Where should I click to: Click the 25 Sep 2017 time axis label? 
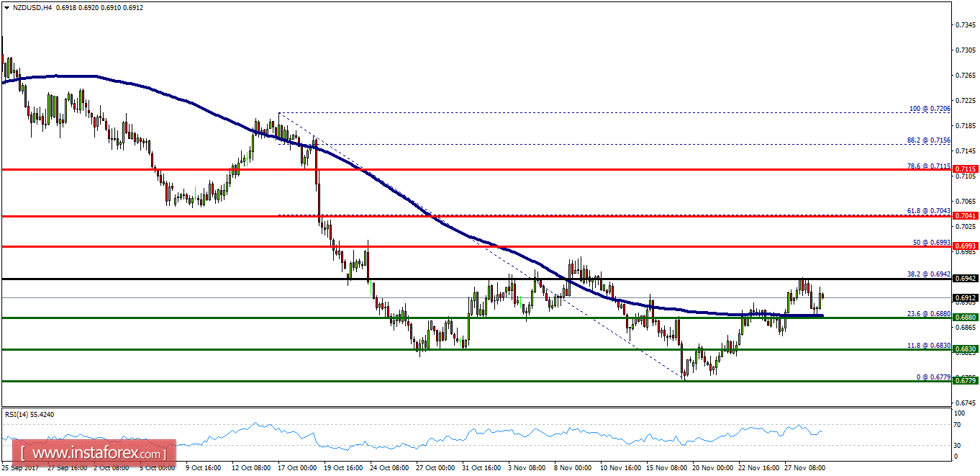(22, 467)
